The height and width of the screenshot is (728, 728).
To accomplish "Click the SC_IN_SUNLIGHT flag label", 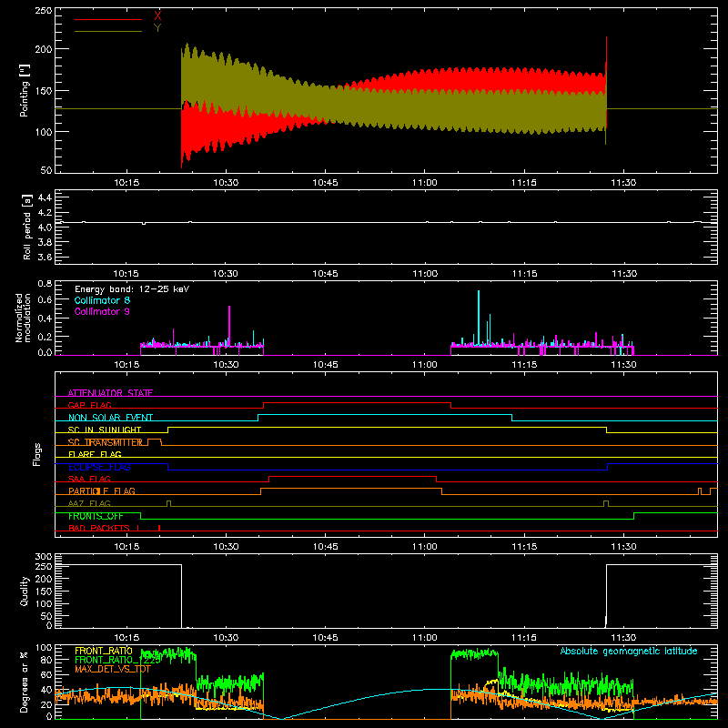I will 105,430.
